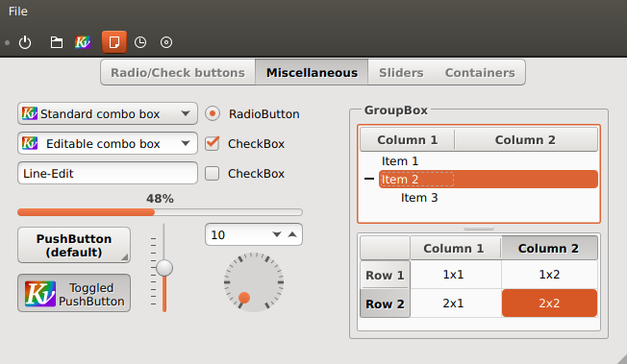
Task: Open the folder icon in the toolbar
Action: [x=57, y=42]
